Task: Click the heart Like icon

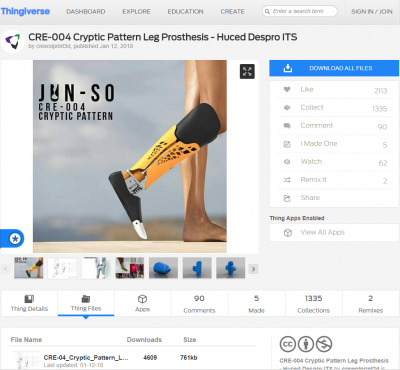Action: pos(287,89)
